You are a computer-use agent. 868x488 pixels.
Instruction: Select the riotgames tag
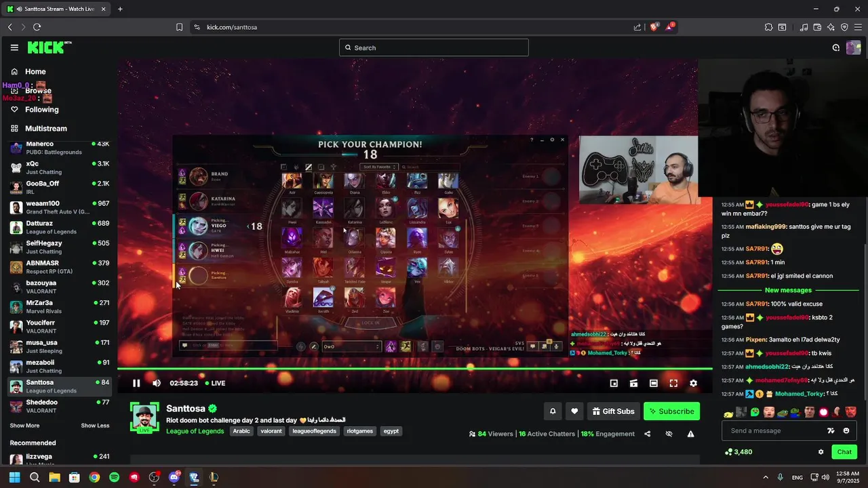(360, 431)
